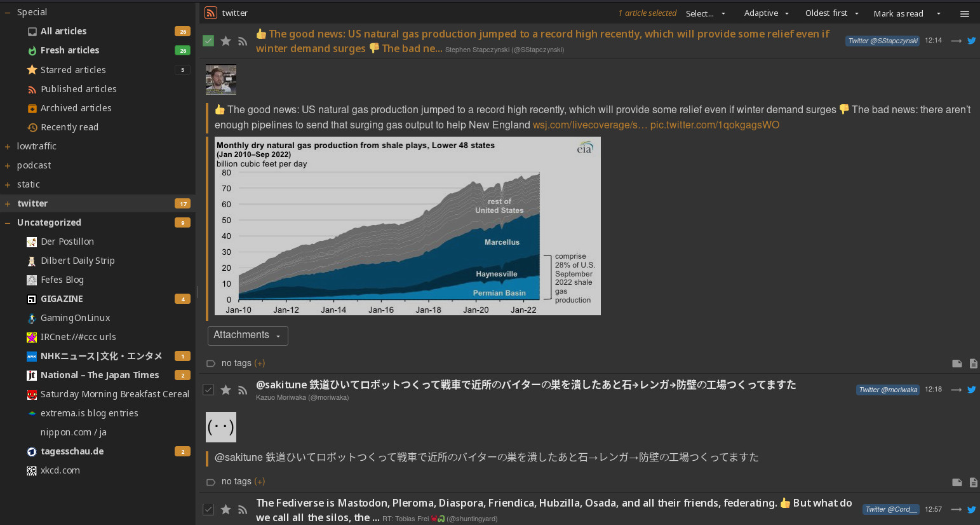
Task: Open tagesschau.de feed
Action: (72, 451)
